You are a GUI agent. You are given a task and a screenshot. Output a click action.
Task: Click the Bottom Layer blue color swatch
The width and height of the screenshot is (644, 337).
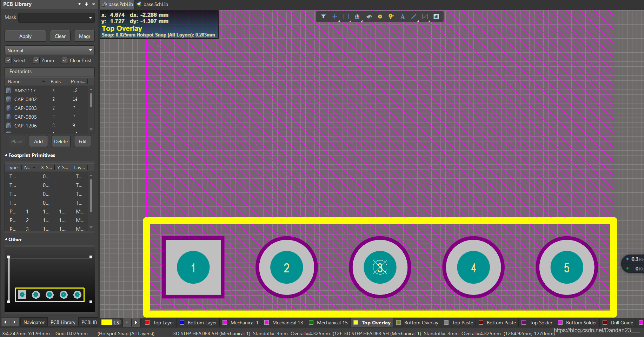point(182,323)
